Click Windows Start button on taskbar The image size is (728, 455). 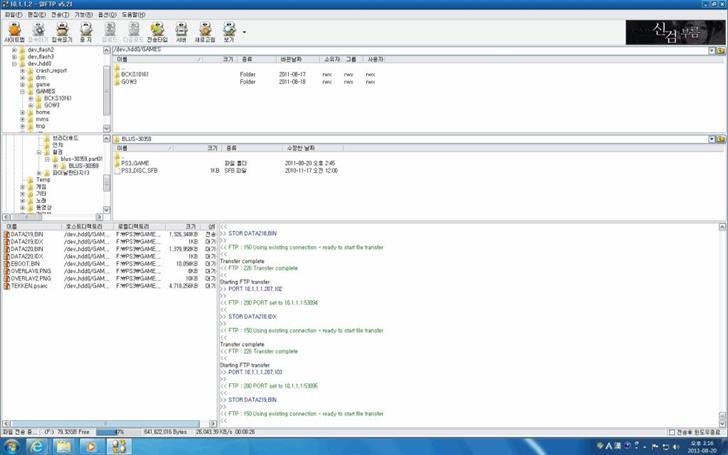12,445
